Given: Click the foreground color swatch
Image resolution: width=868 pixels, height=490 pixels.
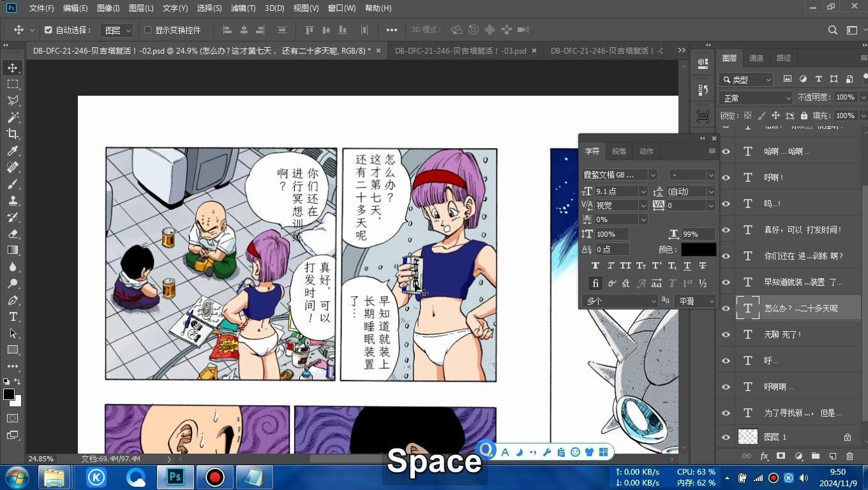Looking at the screenshot, I should pyautogui.click(x=9, y=394).
